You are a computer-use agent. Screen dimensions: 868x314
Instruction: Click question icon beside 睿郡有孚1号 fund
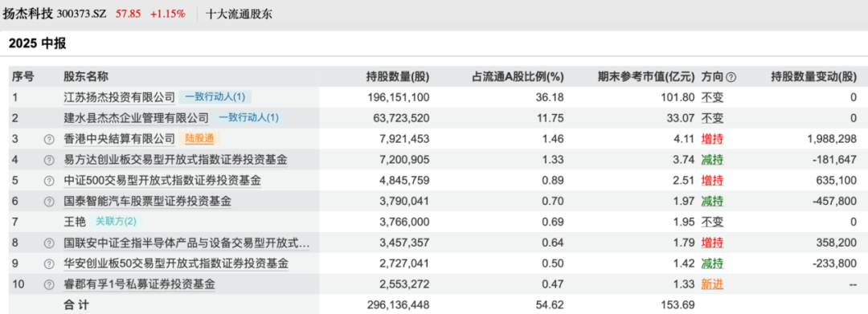point(49,285)
